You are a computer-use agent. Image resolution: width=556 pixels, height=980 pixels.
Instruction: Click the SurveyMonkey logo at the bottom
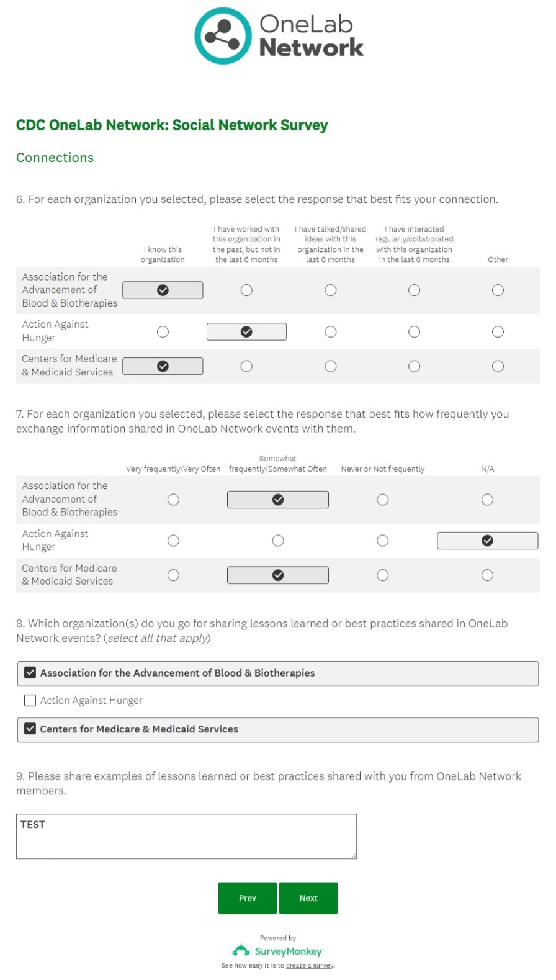click(278, 951)
